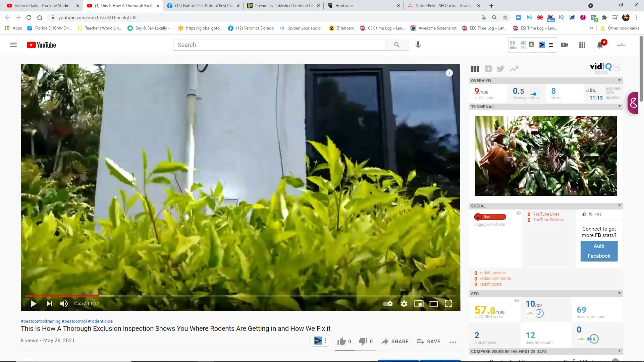
Task: Search with your voice microphone icon
Action: click(x=418, y=45)
